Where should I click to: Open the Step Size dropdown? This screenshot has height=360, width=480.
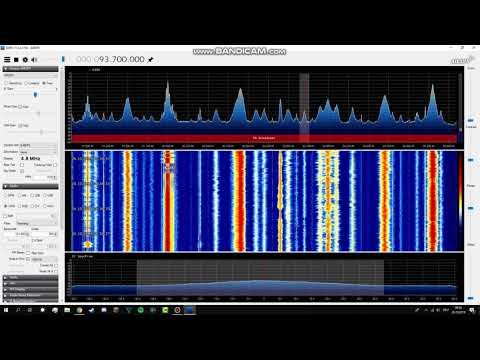click(44, 259)
